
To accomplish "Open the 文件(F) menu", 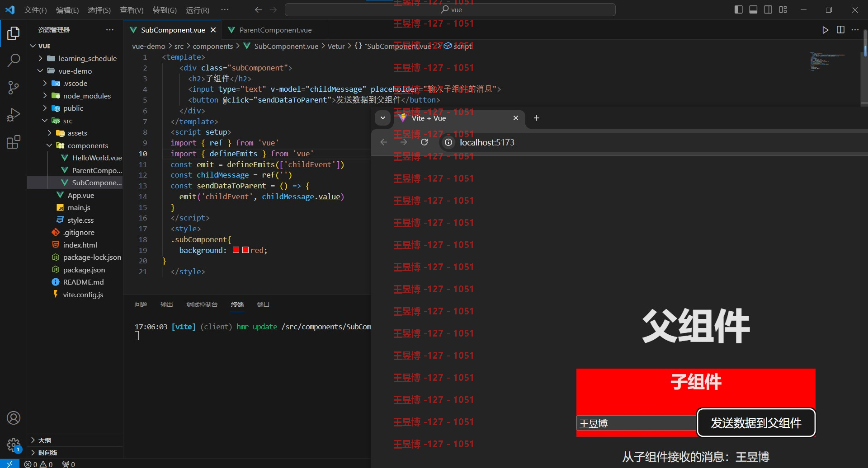I will [x=35, y=10].
